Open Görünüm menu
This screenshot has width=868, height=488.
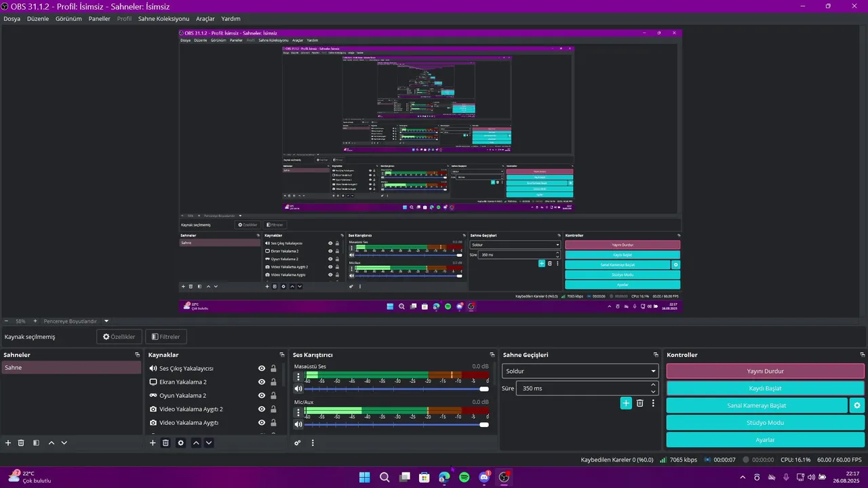[68, 19]
